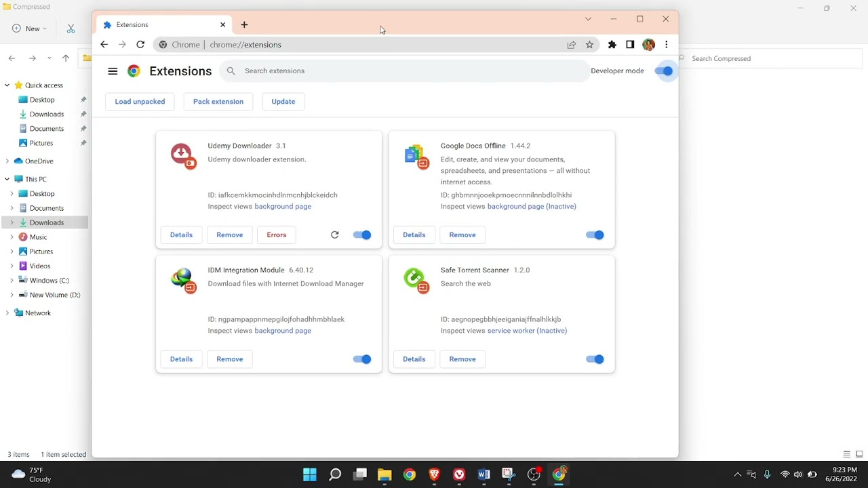Go back in Chrome
Screen dimensions: 868x488
(x=104, y=45)
